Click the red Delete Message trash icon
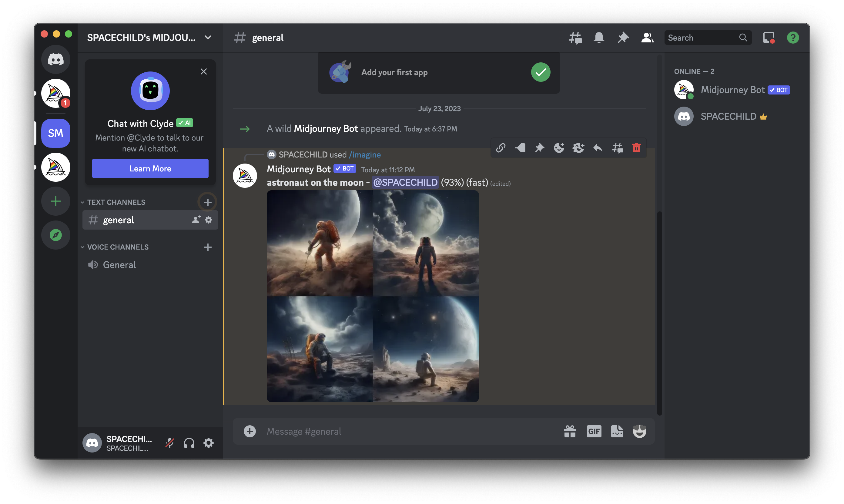Viewport: 844px width, 504px height. (636, 148)
